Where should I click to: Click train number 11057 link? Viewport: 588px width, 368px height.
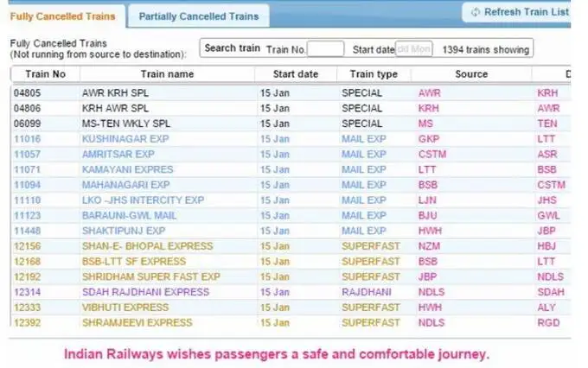tap(28, 155)
